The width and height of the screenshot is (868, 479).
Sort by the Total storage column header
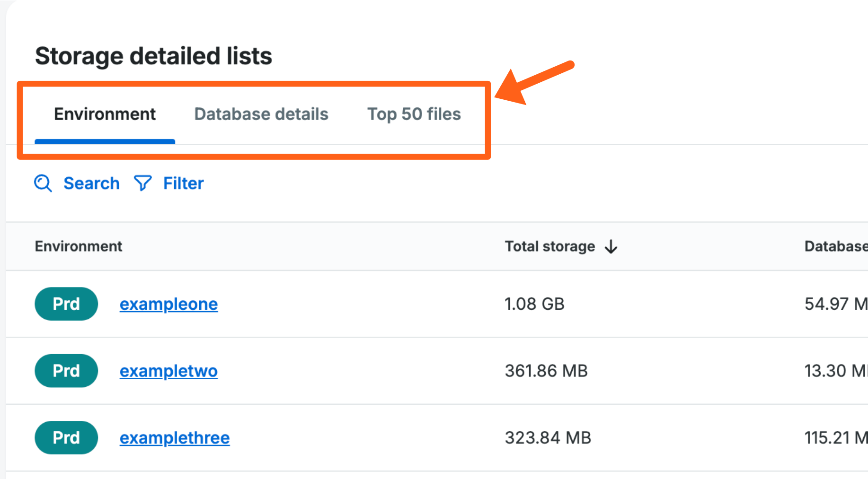pos(549,246)
